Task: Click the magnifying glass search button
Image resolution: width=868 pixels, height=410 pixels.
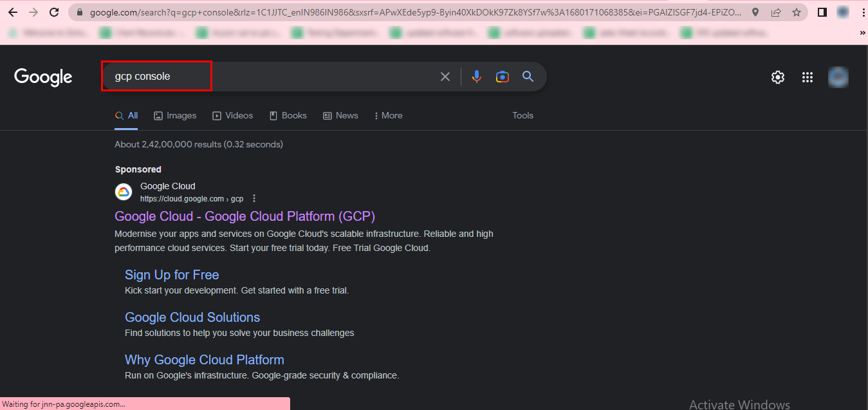Action: tap(528, 77)
